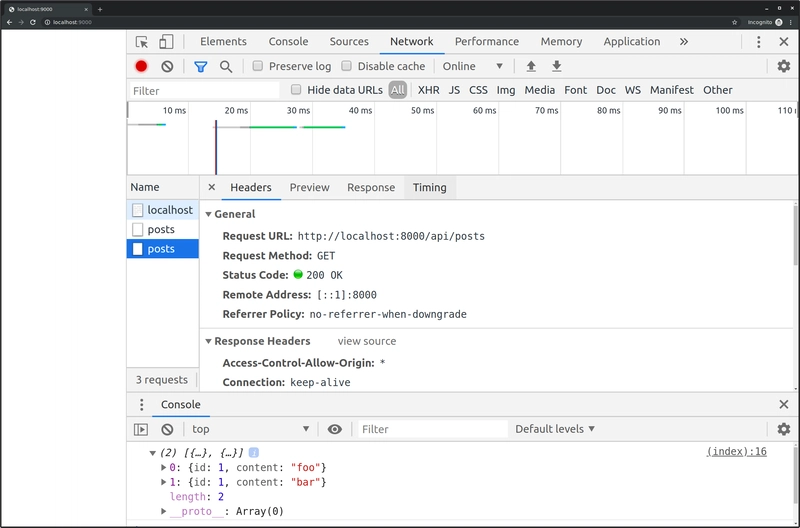Enable Disable cache checkbox
The width and height of the screenshot is (800, 528).
(346, 66)
